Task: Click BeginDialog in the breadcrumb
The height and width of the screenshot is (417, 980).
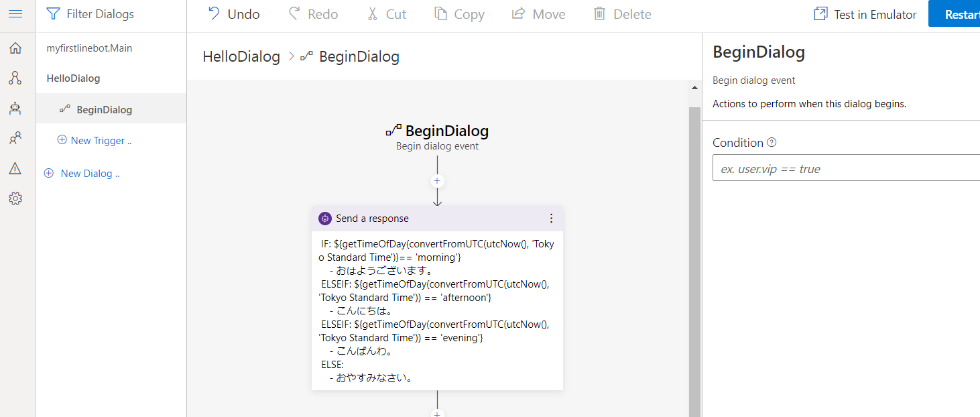Action: pos(359,56)
